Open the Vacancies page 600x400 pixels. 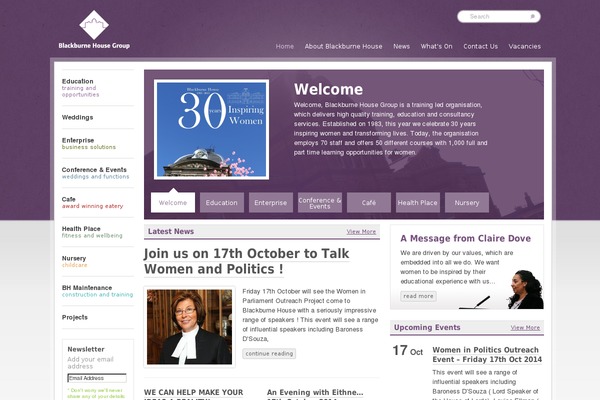click(525, 46)
